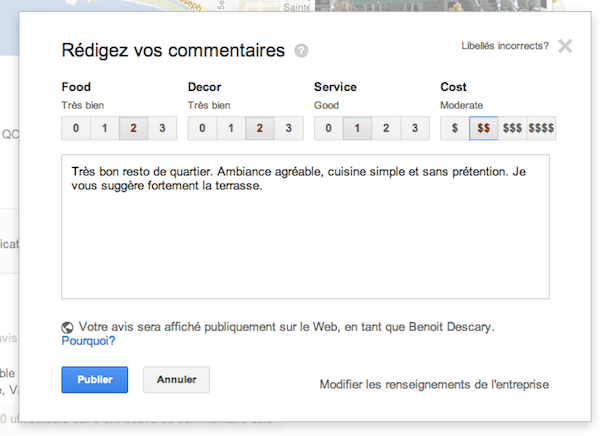Click the help question mark icon

(x=301, y=51)
